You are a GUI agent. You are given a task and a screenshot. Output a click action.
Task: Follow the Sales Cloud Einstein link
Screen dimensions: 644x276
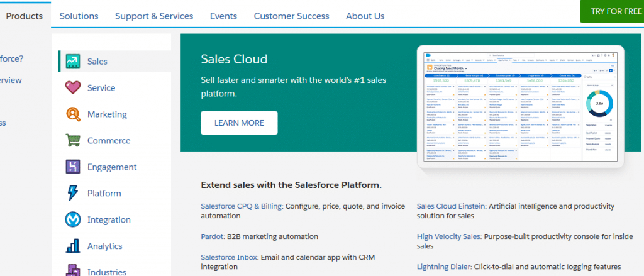click(x=452, y=206)
